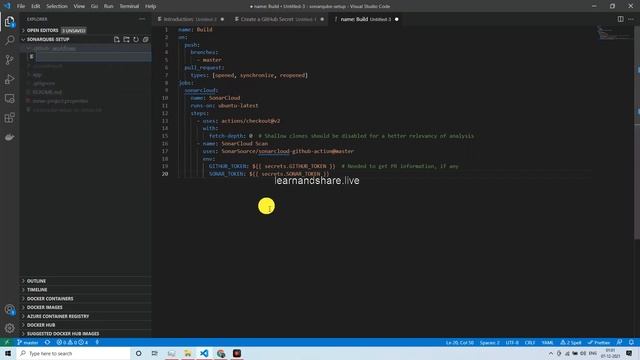This screenshot has height=360, width=640.
Task: Open editor more actions ellipsis
Action: click(631, 19)
